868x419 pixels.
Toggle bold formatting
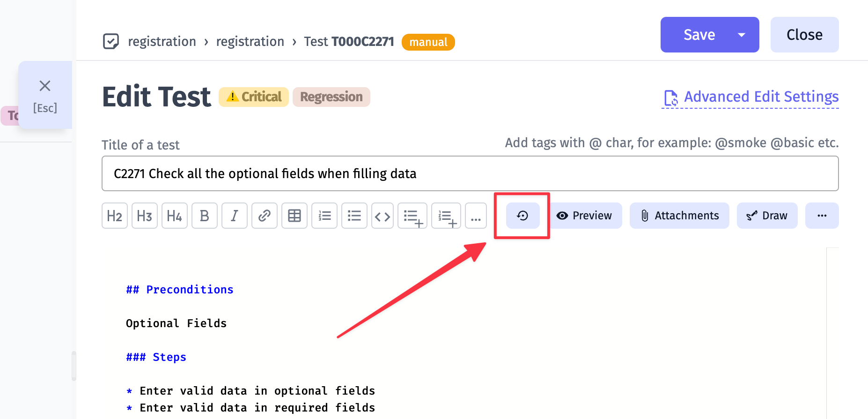pyautogui.click(x=205, y=216)
